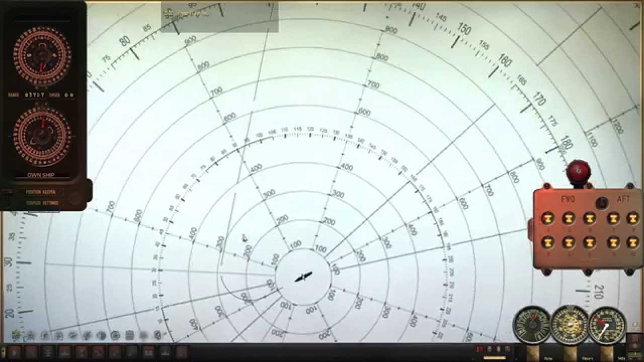Click the OWN SHIP label
Image resolution: width=644 pixels, height=362 pixels.
pyautogui.click(x=41, y=175)
